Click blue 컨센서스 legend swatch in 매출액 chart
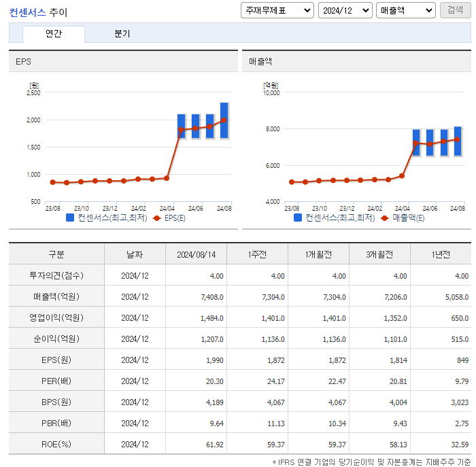Screen dimensions: 476x467 298,218
